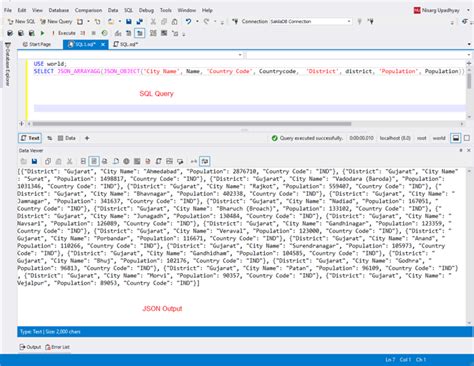The height and width of the screenshot is (366, 474).
Task: Open the File menu
Action: pos(8,10)
